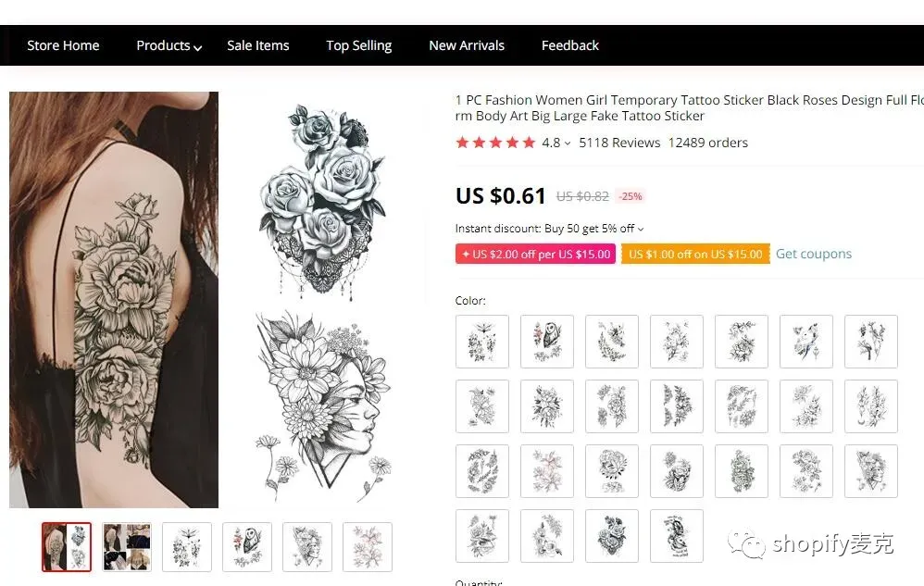Navigate to Top Selling
Viewport: 924px width, 586px height.
coord(359,45)
